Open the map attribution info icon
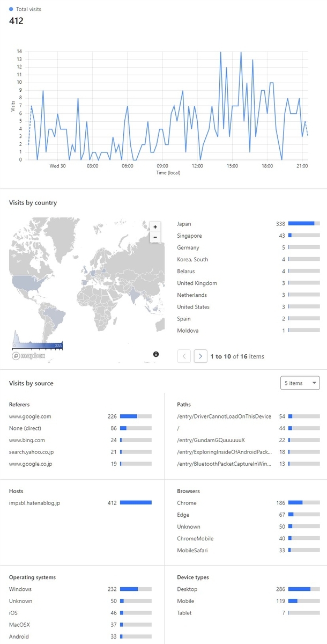This screenshot has width=327, height=644. pyautogui.click(x=156, y=354)
